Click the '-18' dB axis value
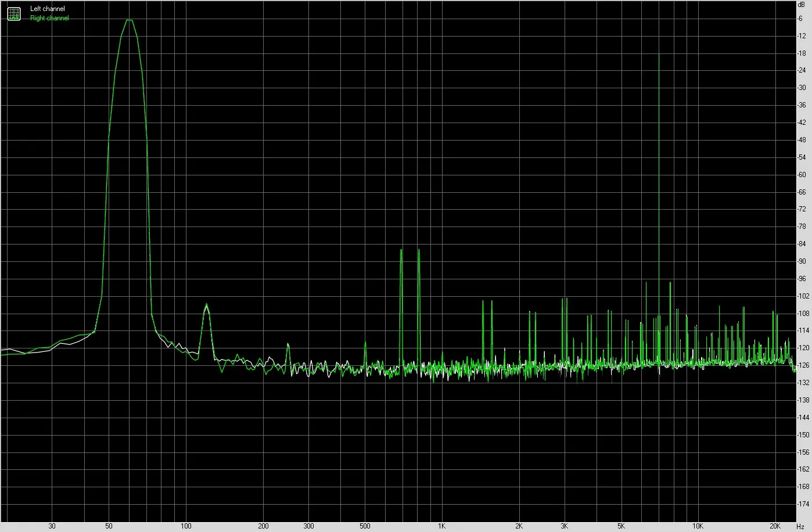812x532 pixels. pyautogui.click(x=802, y=53)
